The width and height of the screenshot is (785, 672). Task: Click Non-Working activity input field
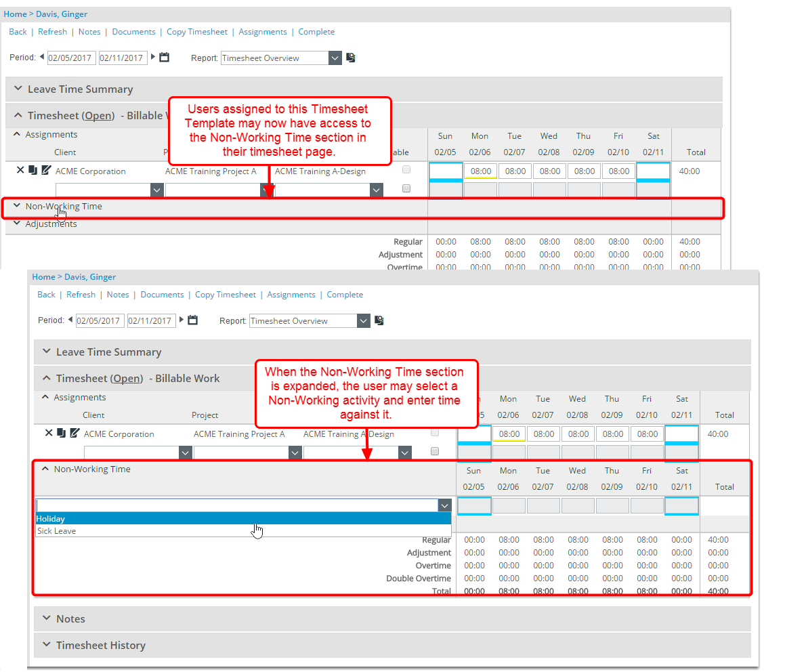click(237, 506)
